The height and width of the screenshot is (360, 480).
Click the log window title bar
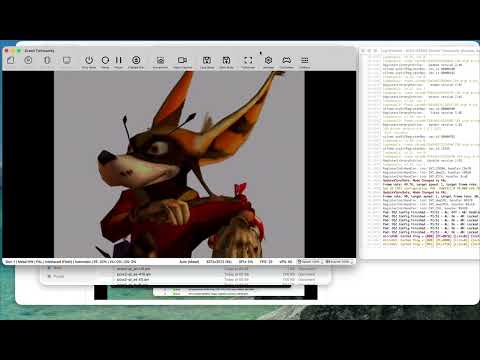point(419,51)
